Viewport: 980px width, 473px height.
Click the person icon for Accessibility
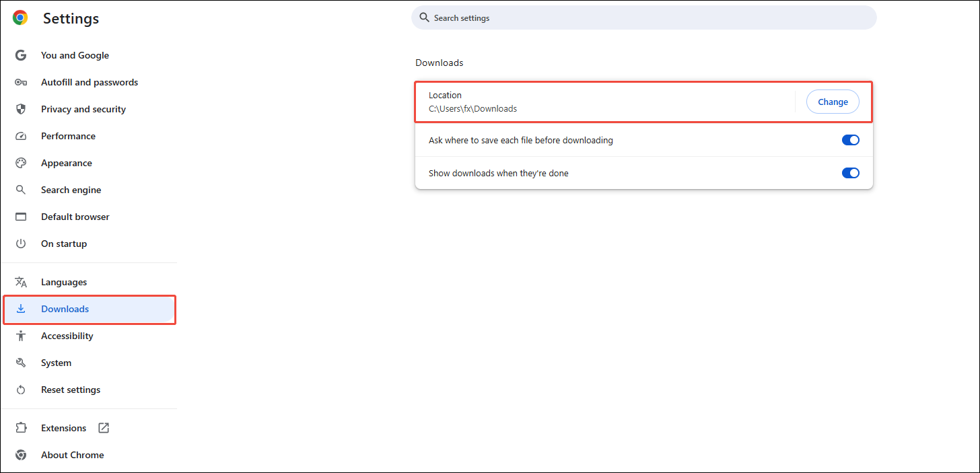point(21,336)
